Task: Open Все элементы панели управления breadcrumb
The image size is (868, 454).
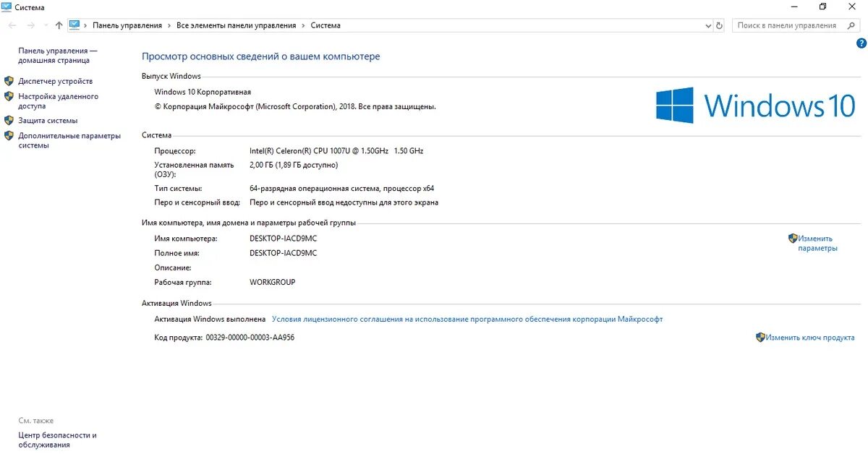Action: click(x=237, y=25)
